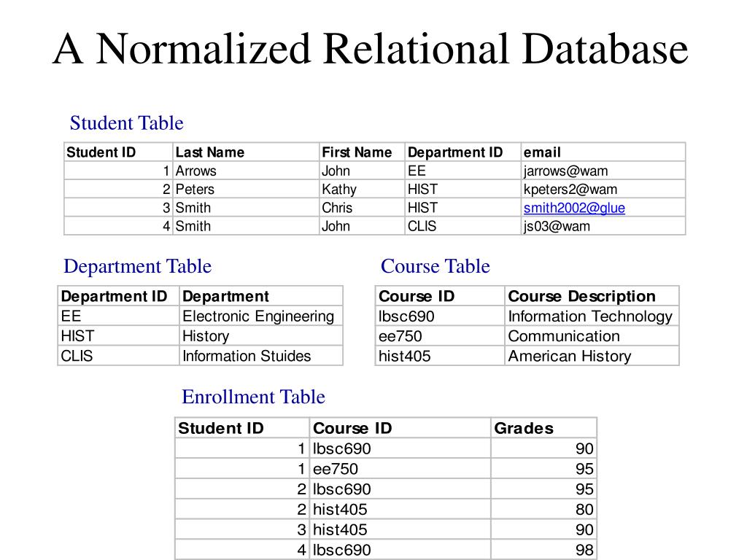
Task: Open the smith2002@glue email link
Action: pyautogui.click(x=574, y=208)
